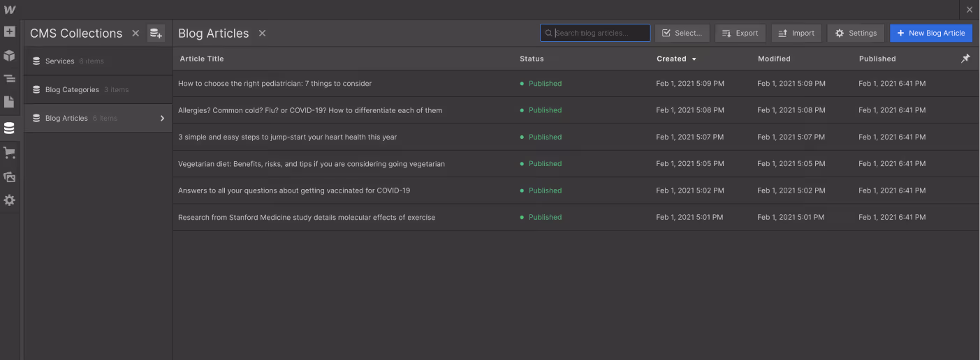The image size is (980, 360).
Task: Open the Add Elements plus panel
Action: (9, 31)
